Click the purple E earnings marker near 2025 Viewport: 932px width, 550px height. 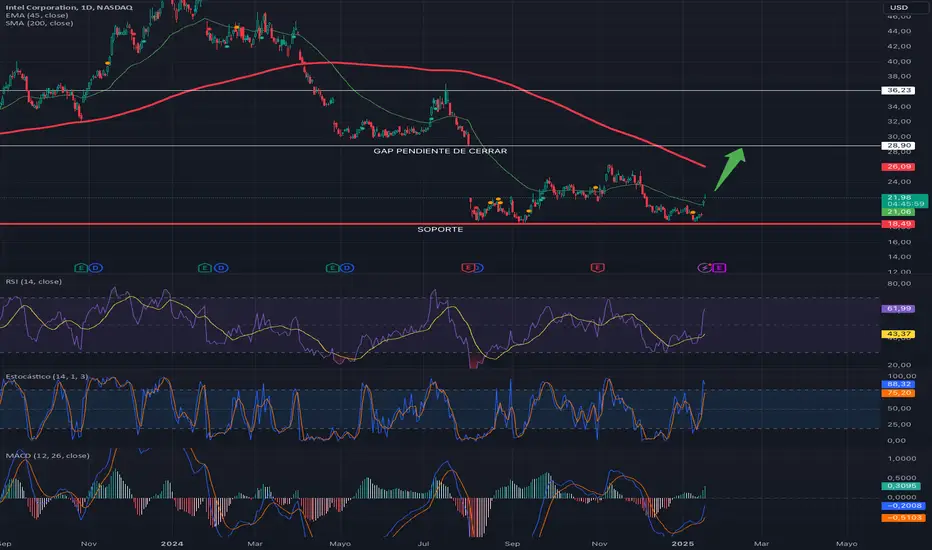tap(719, 268)
